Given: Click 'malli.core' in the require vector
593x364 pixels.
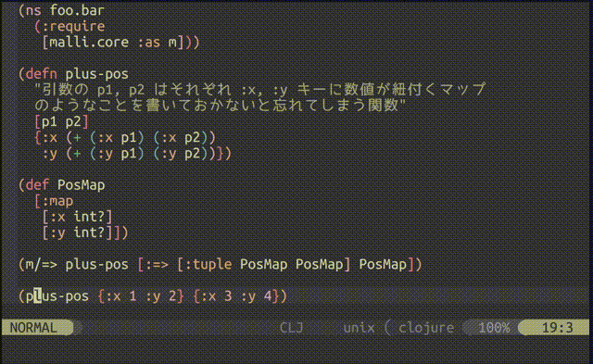Looking at the screenshot, I should (89, 42).
